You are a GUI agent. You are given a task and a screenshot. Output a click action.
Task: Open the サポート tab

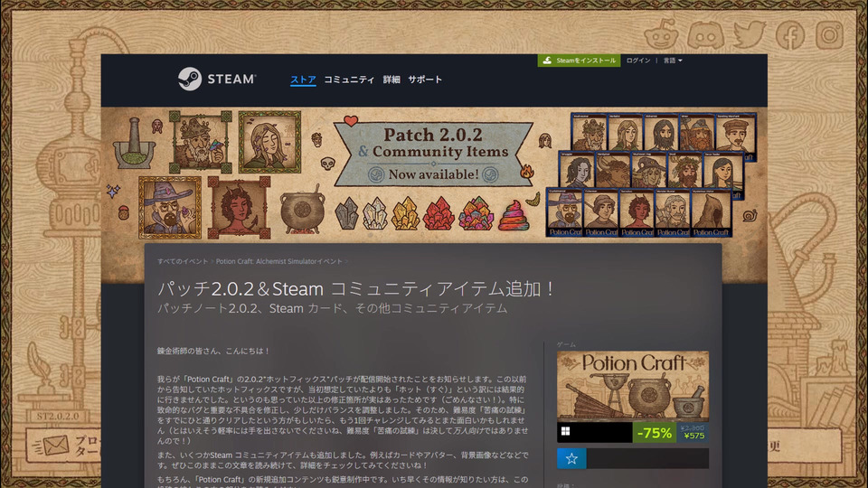coord(425,80)
